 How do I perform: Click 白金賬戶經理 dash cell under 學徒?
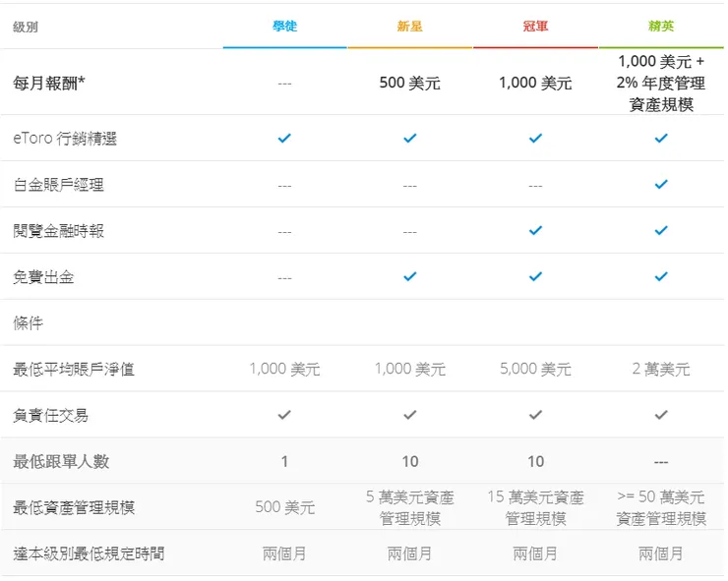click(284, 186)
